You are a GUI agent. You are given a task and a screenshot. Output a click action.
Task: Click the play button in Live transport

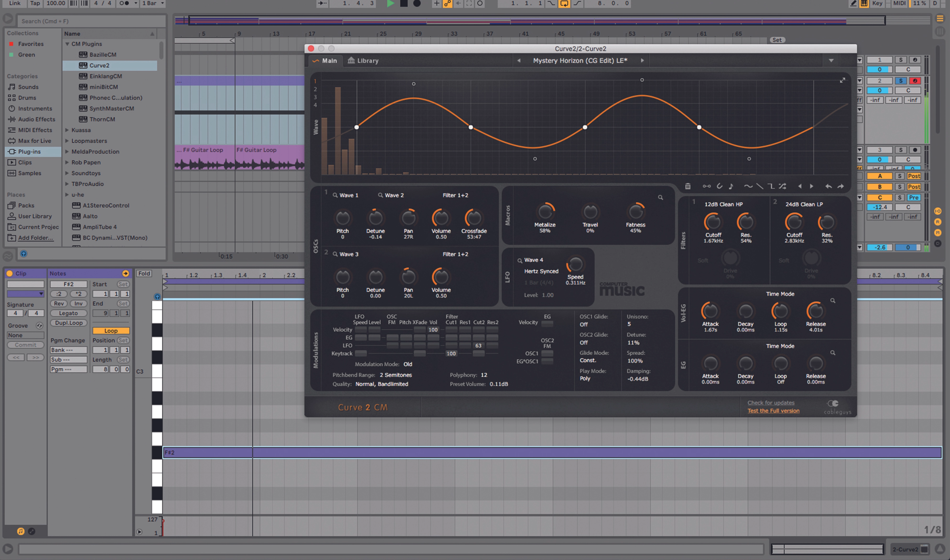click(391, 3)
